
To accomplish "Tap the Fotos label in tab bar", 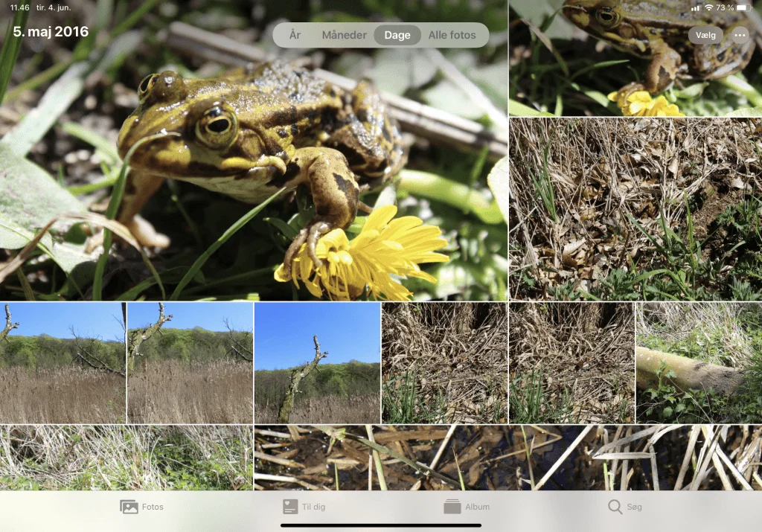I will pyautogui.click(x=153, y=507).
